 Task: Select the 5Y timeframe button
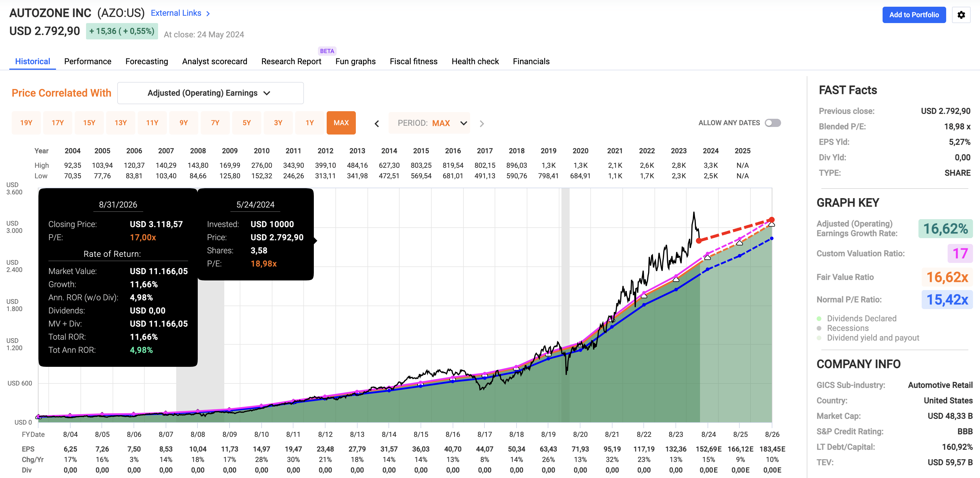[x=246, y=123]
